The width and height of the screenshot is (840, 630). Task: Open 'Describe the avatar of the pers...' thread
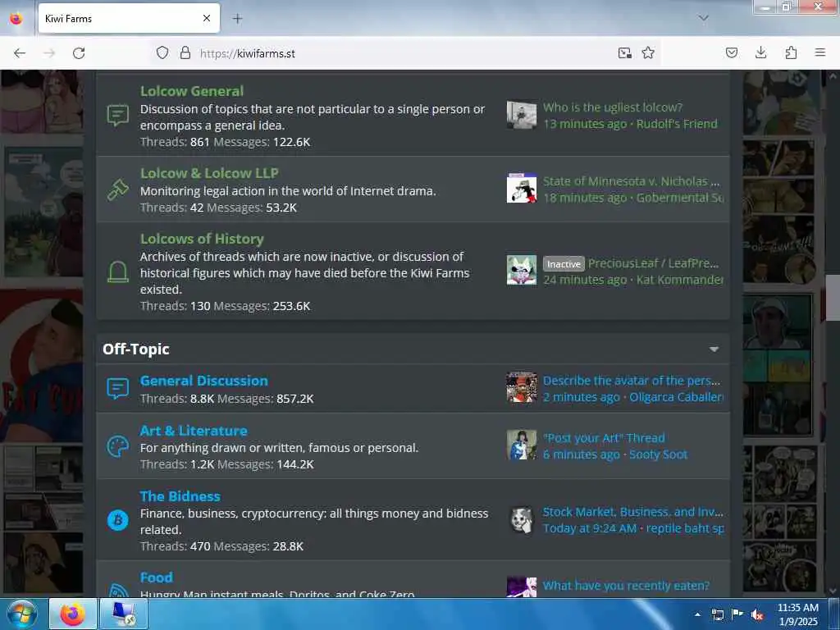[632, 381]
